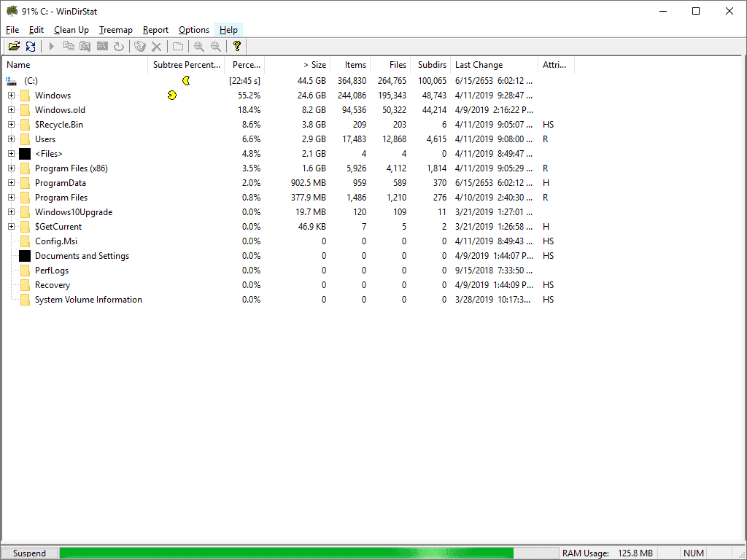Open the Clean Up menu
Image resolution: width=747 pixels, height=560 pixels.
pyautogui.click(x=71, y=29)
